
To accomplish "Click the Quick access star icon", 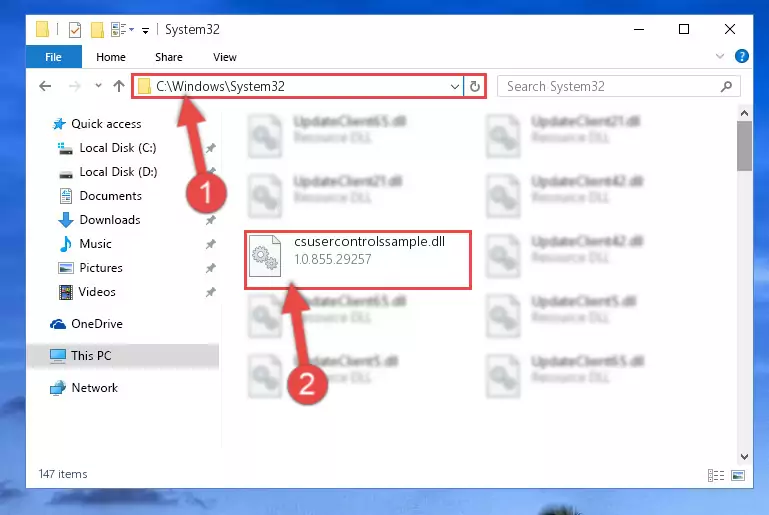I will pos(59,124).
